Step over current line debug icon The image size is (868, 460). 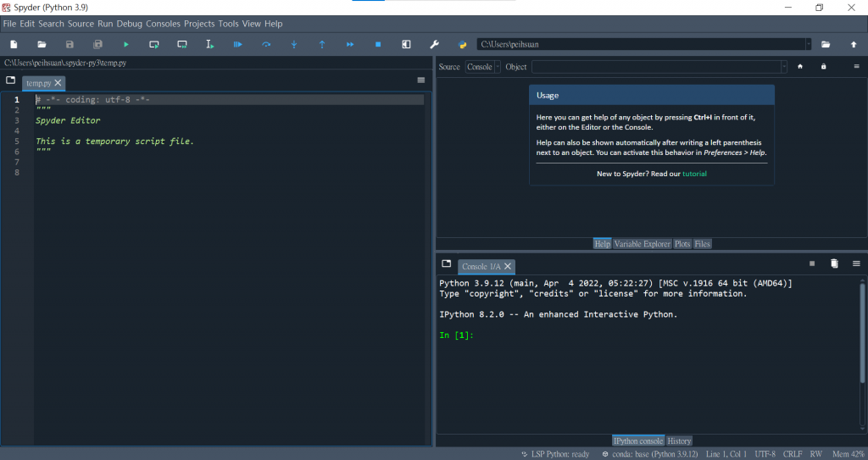click(x=266, y=44)
